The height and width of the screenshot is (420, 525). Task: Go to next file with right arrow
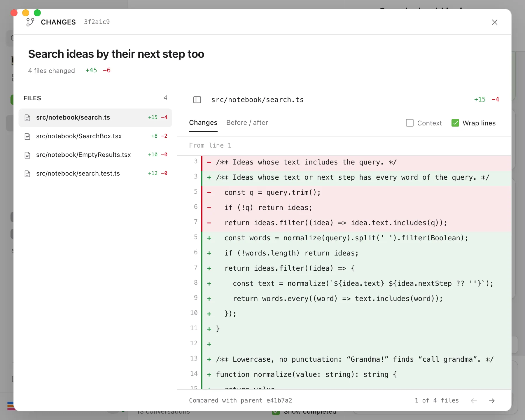tap(491, 401)
